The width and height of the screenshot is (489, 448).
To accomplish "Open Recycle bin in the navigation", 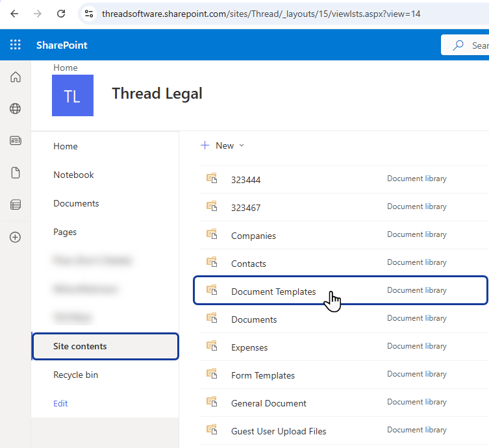I will tap(76, 375).
